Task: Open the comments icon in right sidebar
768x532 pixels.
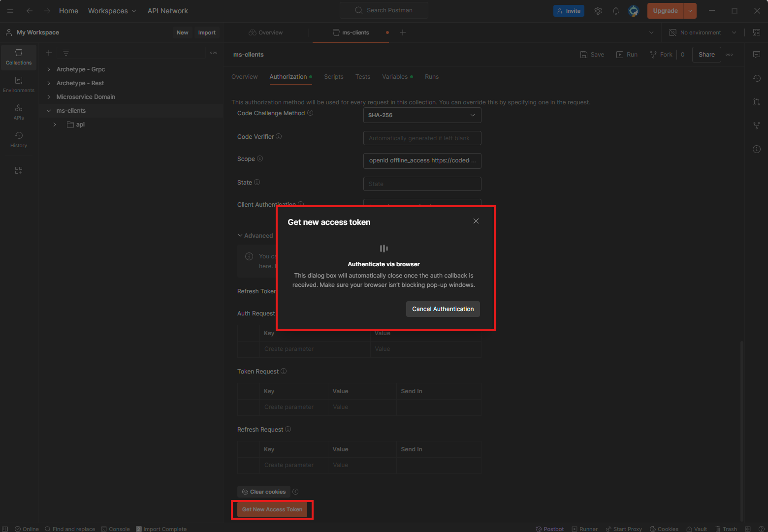Action: coord(757,55)
